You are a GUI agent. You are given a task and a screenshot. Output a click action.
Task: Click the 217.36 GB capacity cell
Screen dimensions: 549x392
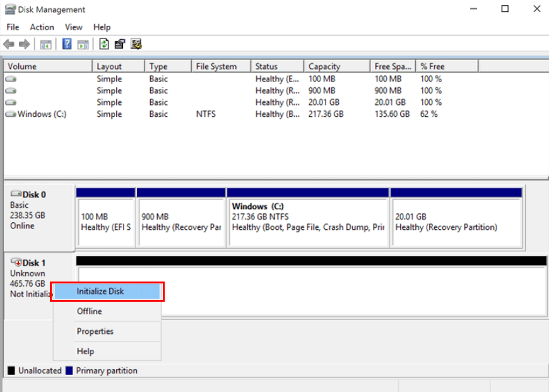326,114
